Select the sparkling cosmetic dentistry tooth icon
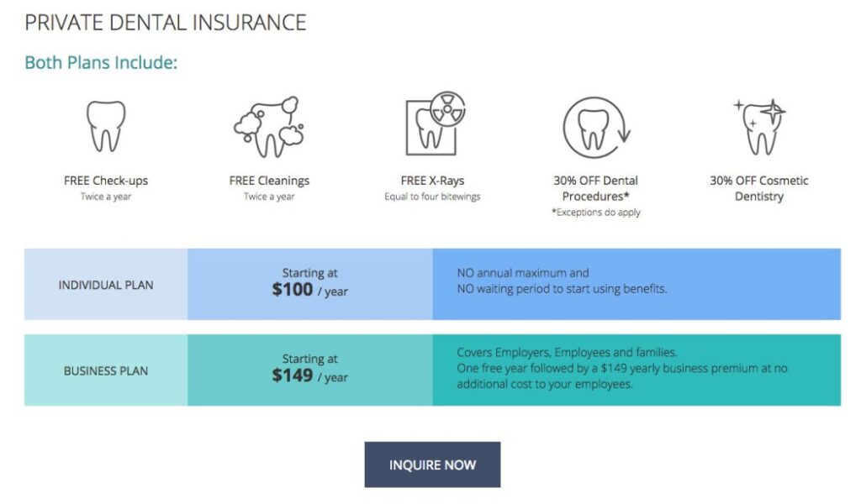The image size is (861, 504). (759, 126)
